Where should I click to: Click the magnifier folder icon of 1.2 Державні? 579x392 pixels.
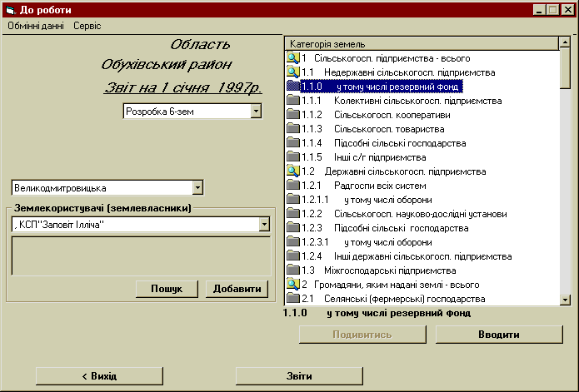tap(292, 171)
